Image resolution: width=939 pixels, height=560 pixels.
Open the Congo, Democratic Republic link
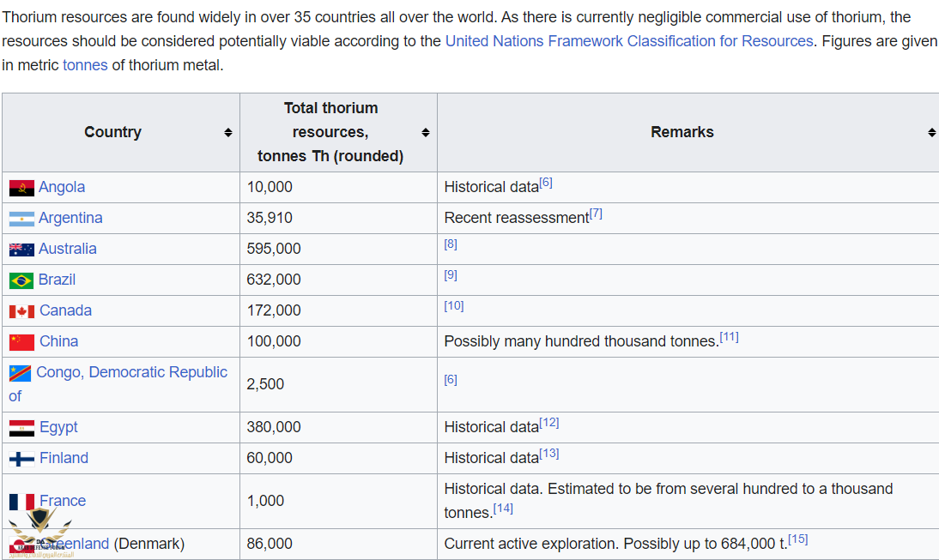click(x=130, y=372)
